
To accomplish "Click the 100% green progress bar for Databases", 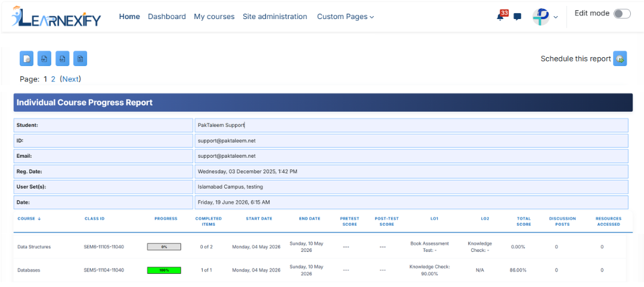I will pos(164,270).
